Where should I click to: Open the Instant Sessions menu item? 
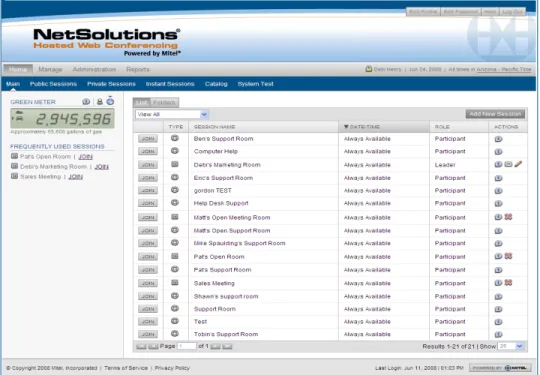[x=170, y=84]
